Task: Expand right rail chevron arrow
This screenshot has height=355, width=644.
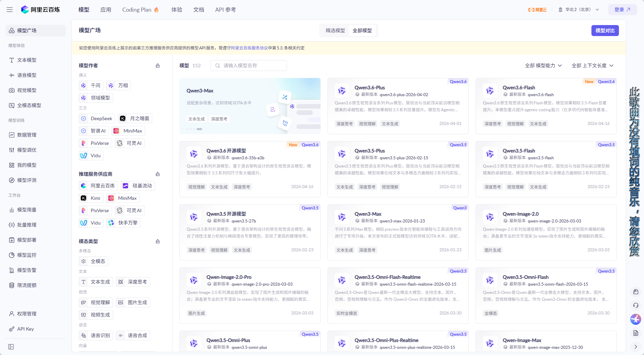Action: (636, 347)
